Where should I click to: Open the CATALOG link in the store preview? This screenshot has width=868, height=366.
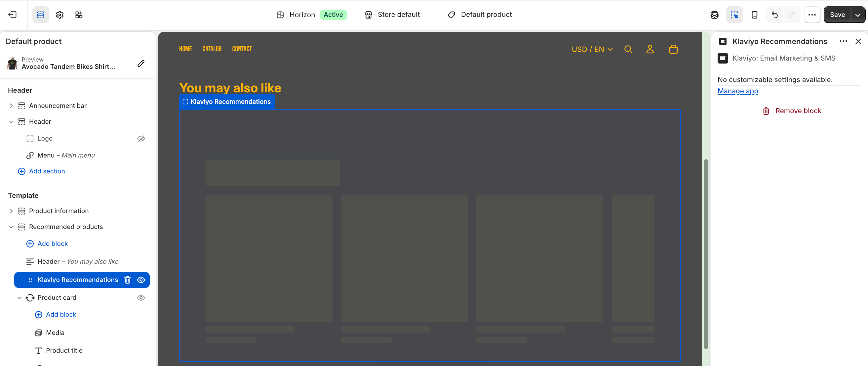[212, 49]
